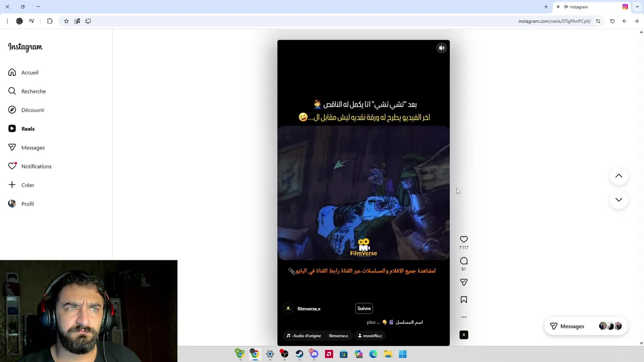This screenshot has height=362, width=644.
Task: Select the Instagram browser tab
Action: coord(592,7)
